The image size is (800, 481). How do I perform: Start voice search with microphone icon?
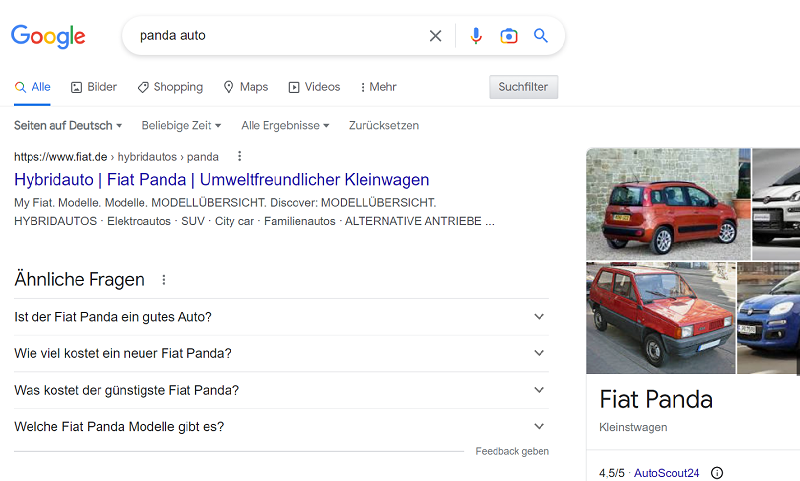(x=476, y=36)
